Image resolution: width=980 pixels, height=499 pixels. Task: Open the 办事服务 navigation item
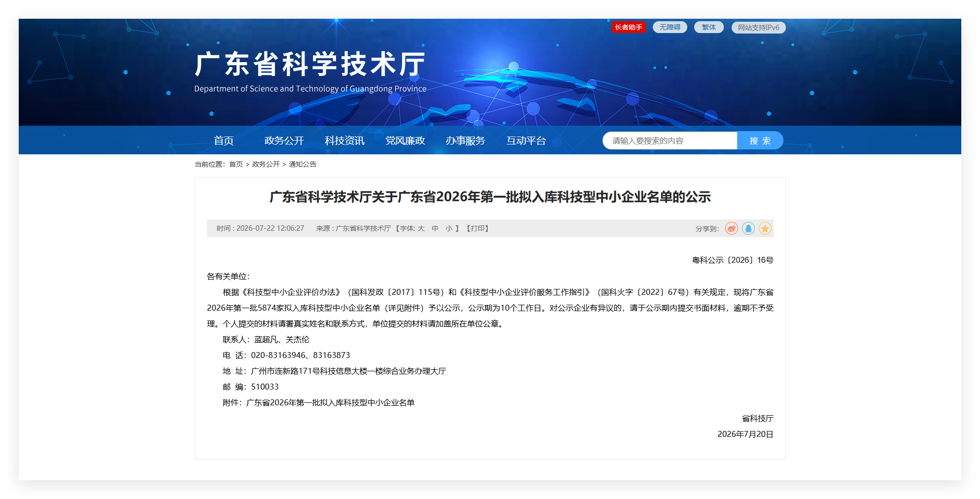466,141
